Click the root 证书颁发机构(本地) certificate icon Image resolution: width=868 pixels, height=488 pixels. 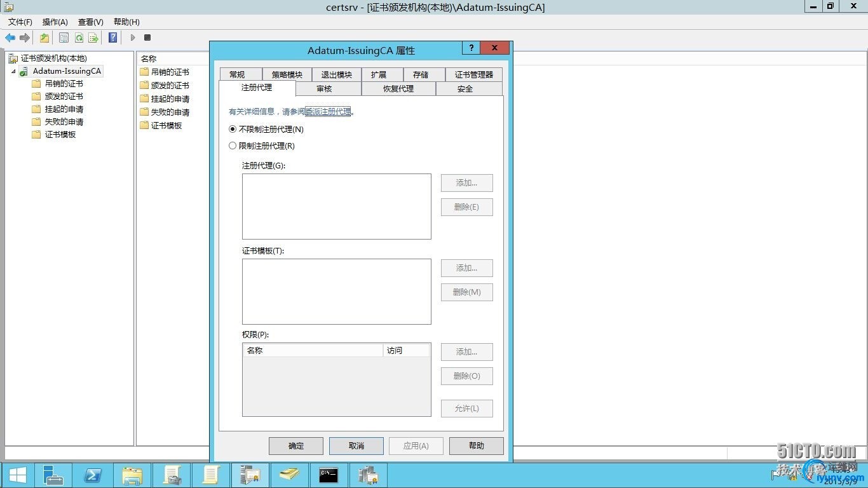[x=13, y=58]
